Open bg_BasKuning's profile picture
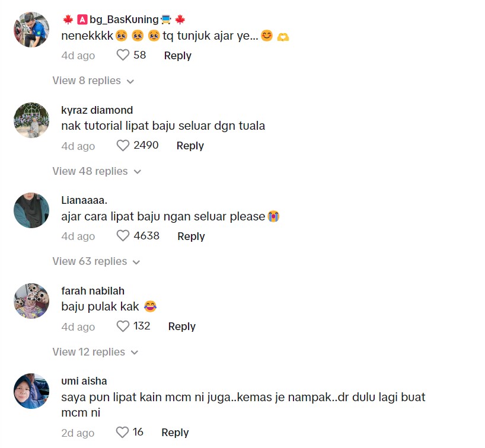This screenshot has width=485, height=448. [31, 30]
